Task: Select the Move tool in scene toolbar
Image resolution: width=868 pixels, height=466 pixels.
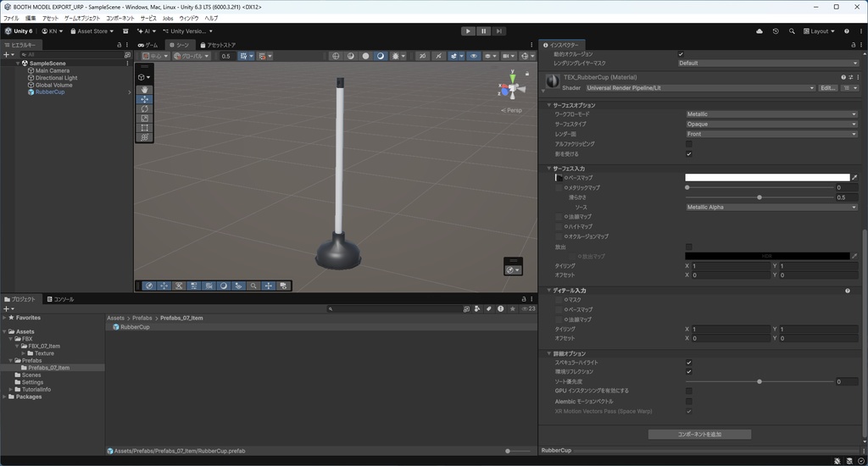Action: [x=144, y=99]
